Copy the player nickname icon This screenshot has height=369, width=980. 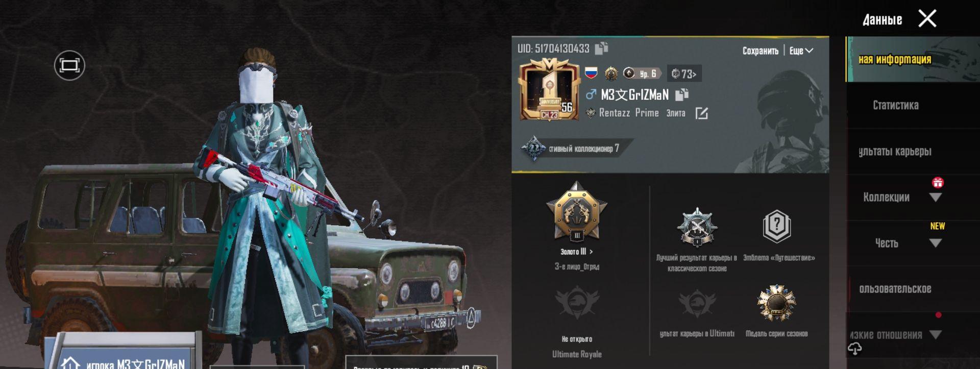(x=682, y=94)
